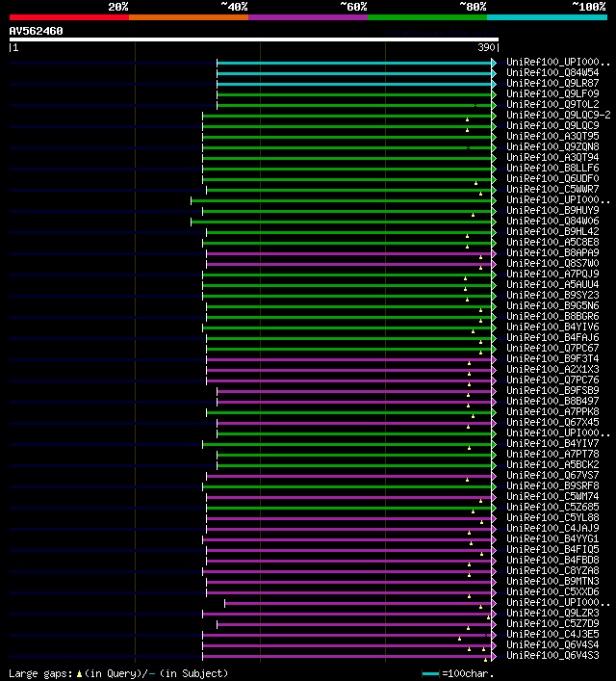Select hit label UniRef100_B8BGR6
616x681 pixels.
552,316
